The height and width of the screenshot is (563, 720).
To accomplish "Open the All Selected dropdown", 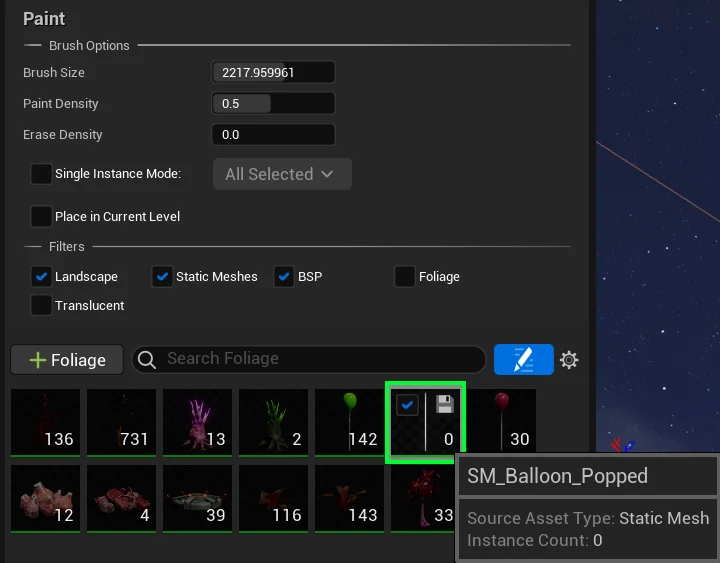I will (x=281, y=174).
